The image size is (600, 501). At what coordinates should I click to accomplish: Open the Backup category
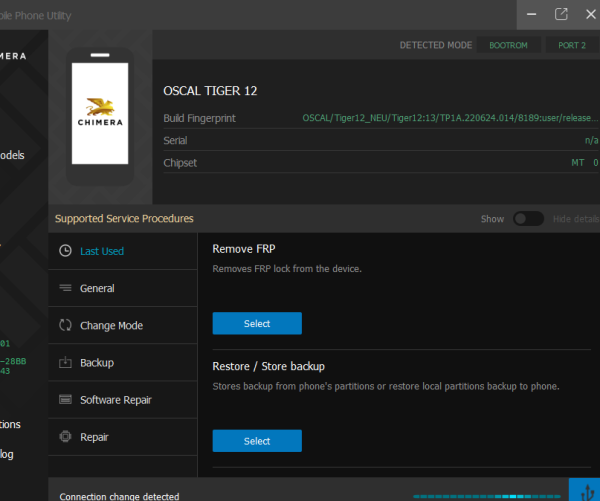[x=123, y=362]
